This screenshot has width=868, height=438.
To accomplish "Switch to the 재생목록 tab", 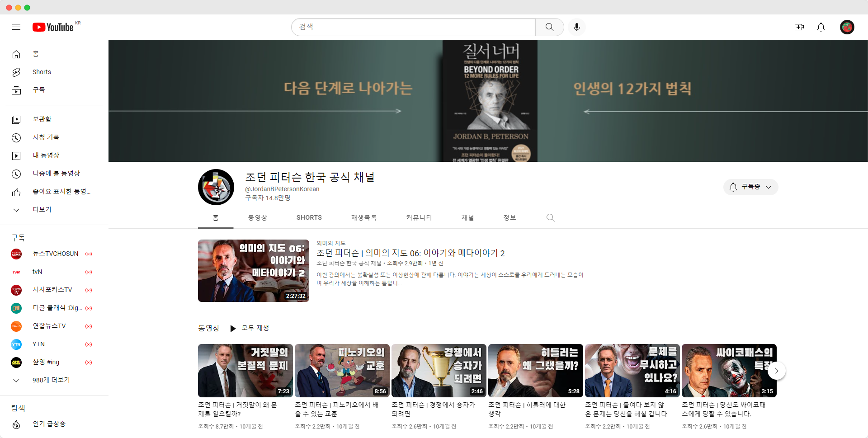I will pyautogui.click(x=364, y=218).
